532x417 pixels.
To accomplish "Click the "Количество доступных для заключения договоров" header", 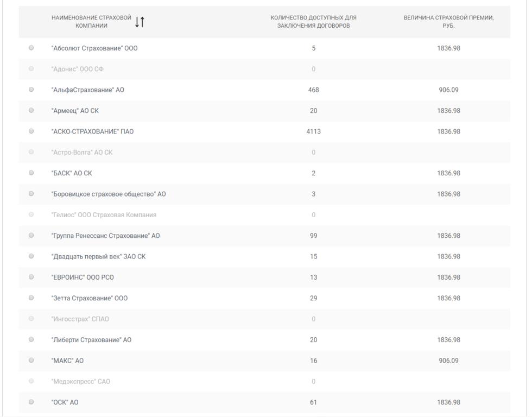I will point(314,22).
